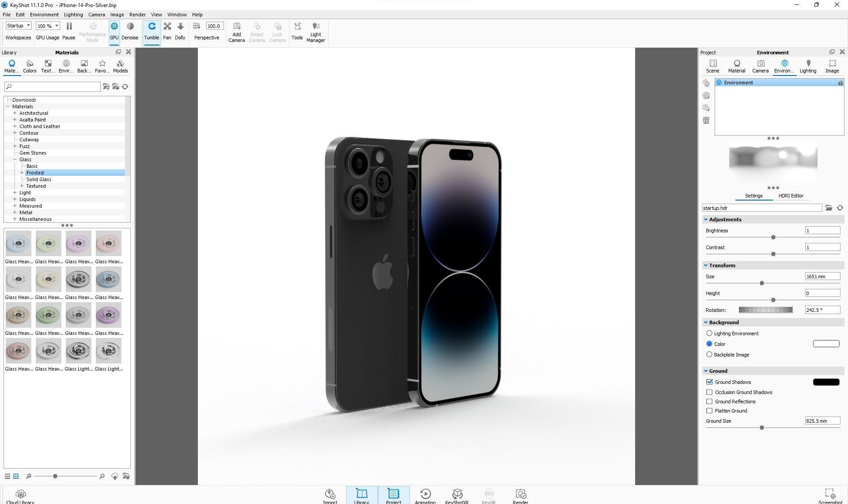
Task: Click the Brightness slider handle
Action: [x=773, y=237]
